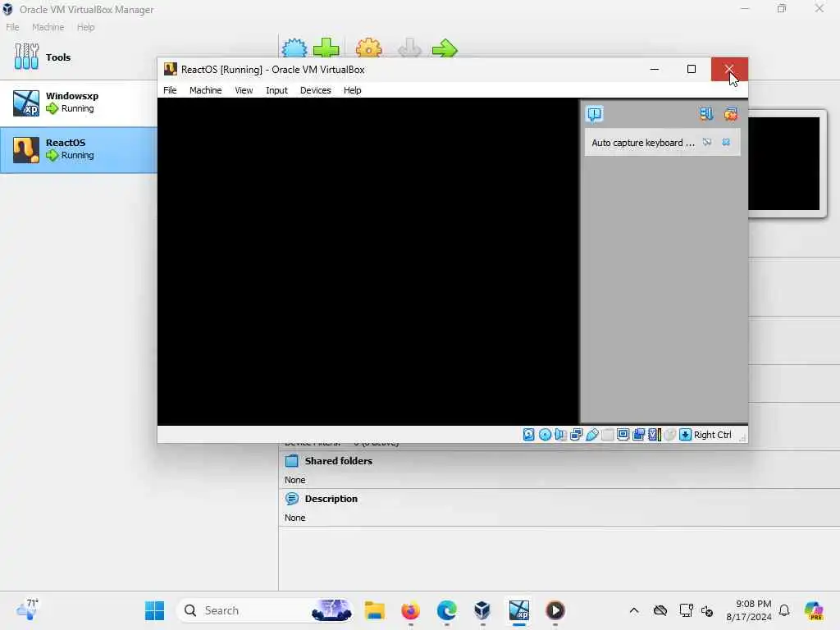Open the weather widget showing 71°
The image size is (840, 630).
[27, 609]
